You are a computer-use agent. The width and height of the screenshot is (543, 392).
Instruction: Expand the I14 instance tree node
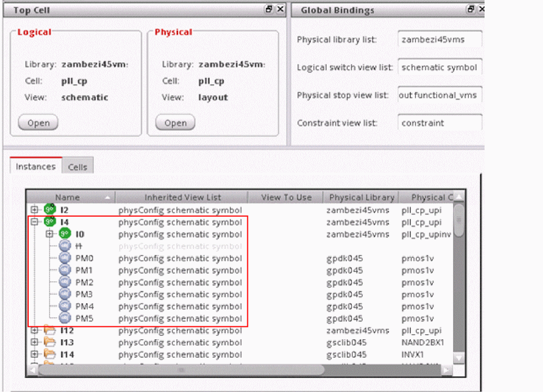34,354
